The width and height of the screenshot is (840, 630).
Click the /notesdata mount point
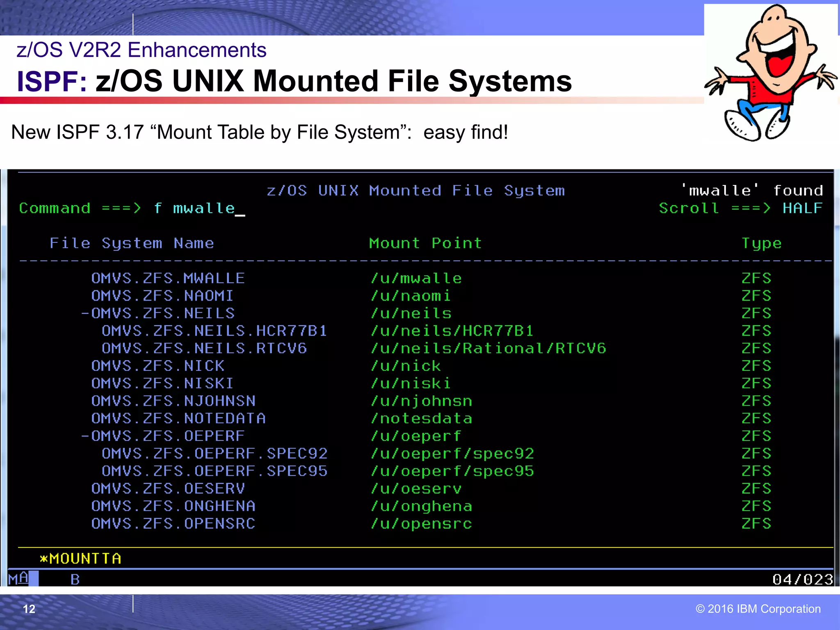tap(421, 418)
